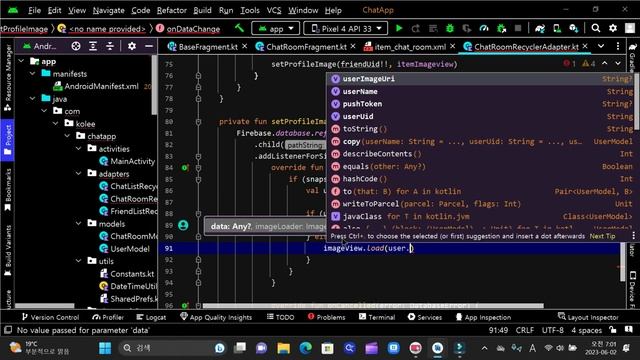Image resolution: width=640 pixels, height=360 pixels.
Task: Open the Bookmarks side panel
Action: click(x=7, y=190)
